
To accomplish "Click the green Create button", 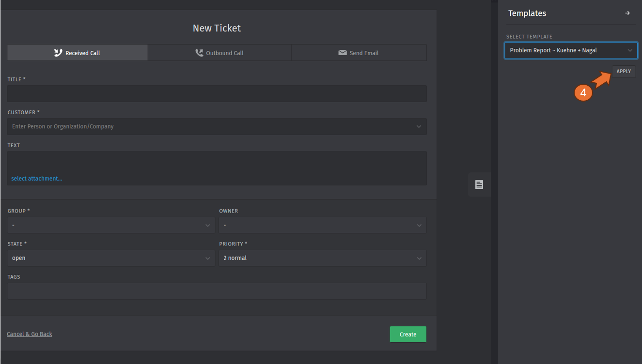I will [x=408, y=334].
